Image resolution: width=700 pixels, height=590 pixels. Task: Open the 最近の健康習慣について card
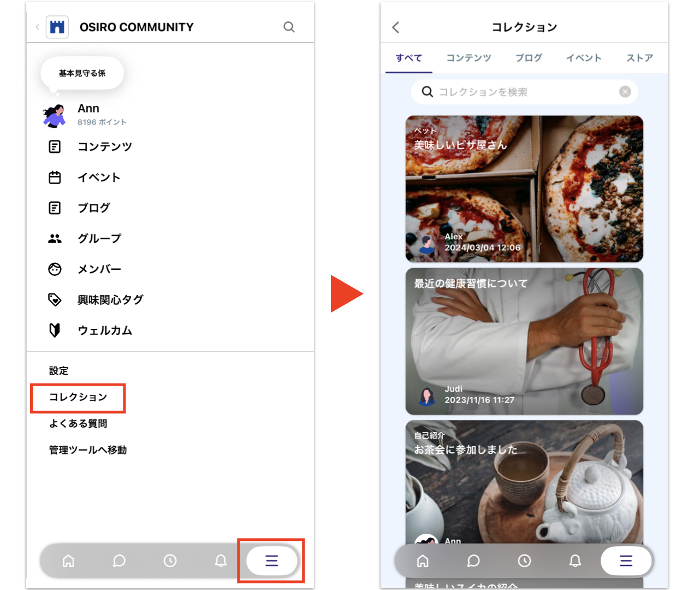tap(524, 341)
